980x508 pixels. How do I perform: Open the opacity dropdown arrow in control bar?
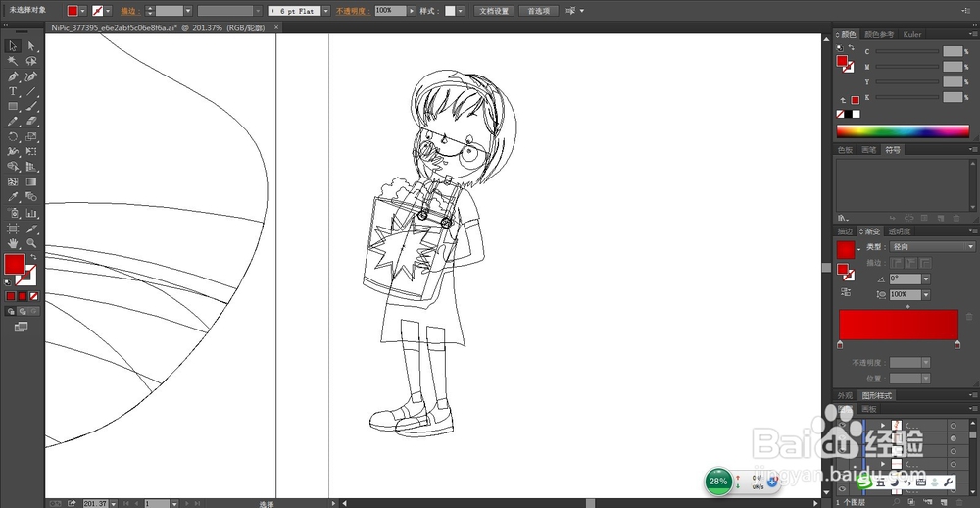[412, 11]
